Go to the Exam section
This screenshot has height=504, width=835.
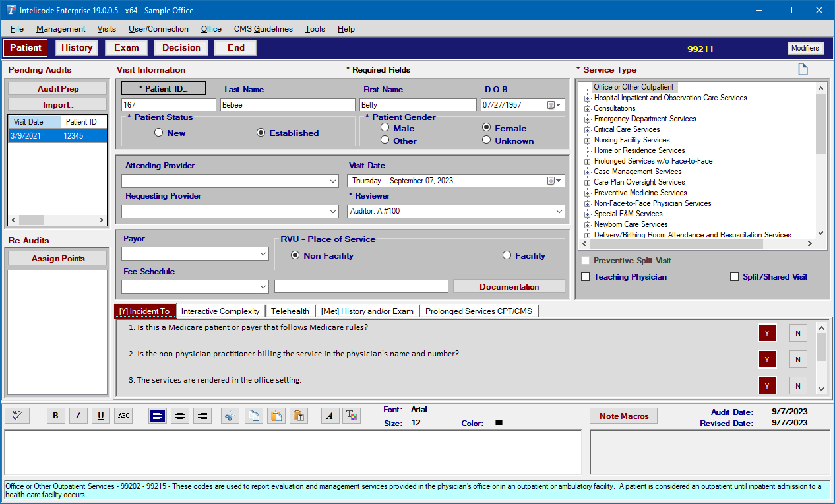(127, 47)
